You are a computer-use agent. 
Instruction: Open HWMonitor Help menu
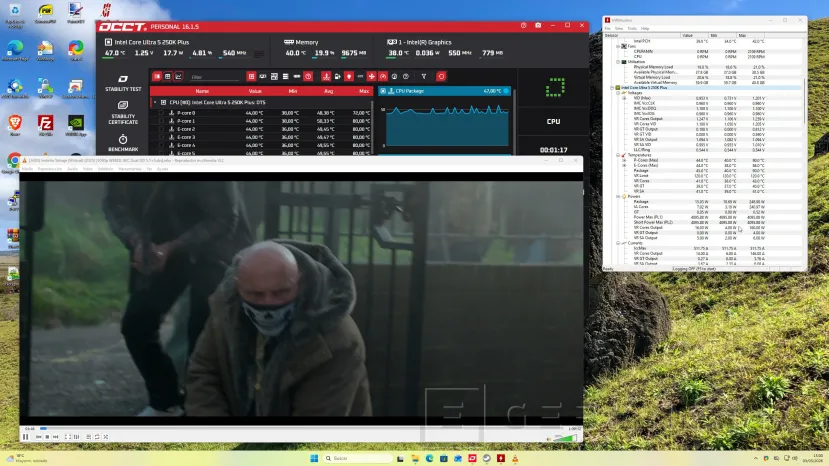point(645,29)
